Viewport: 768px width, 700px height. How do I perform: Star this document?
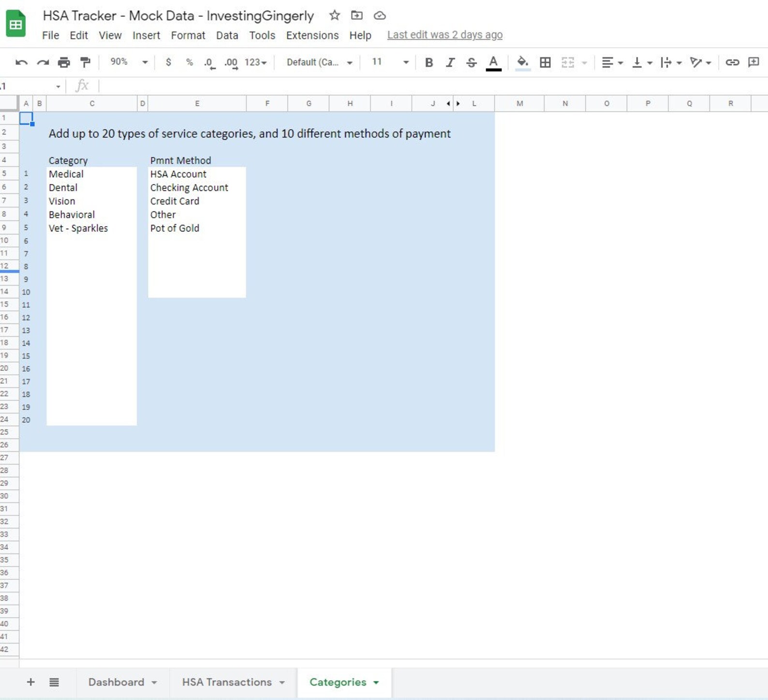(x=334, y=15)
